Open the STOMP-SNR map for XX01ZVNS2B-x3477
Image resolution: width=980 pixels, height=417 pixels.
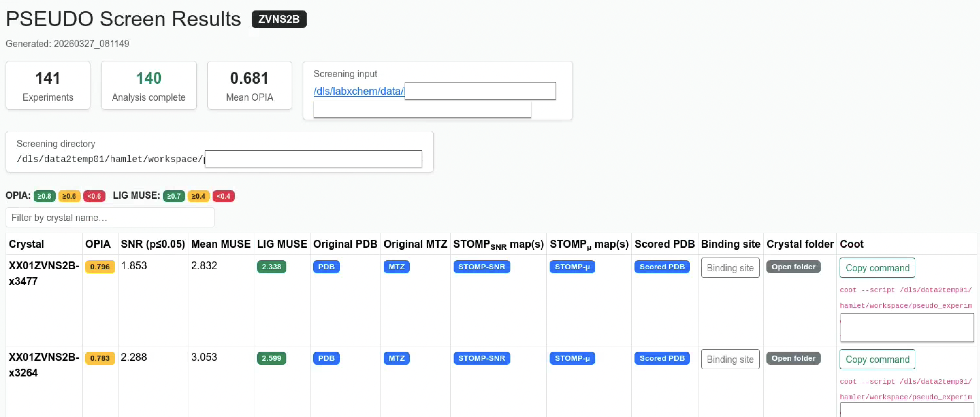481,267
